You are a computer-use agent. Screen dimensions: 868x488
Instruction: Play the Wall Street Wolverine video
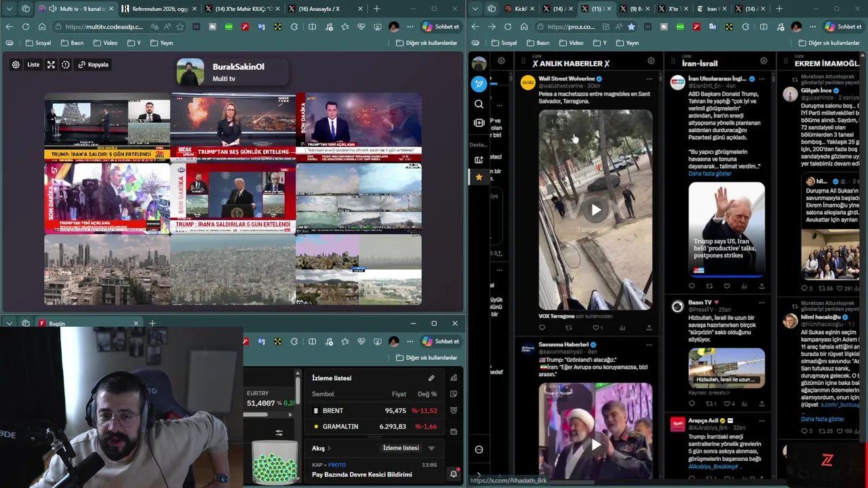(595, 209)
